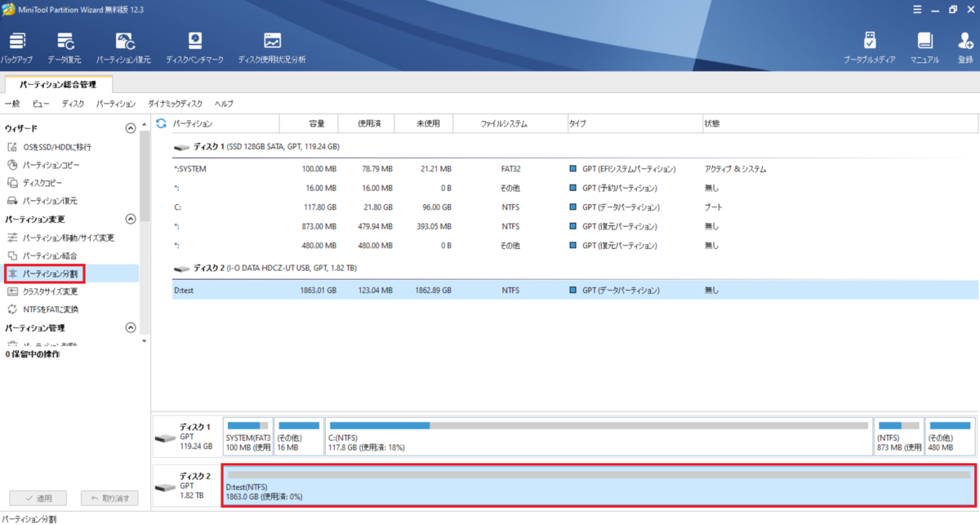Start ディスクコピー wizard

pos(36,183)
